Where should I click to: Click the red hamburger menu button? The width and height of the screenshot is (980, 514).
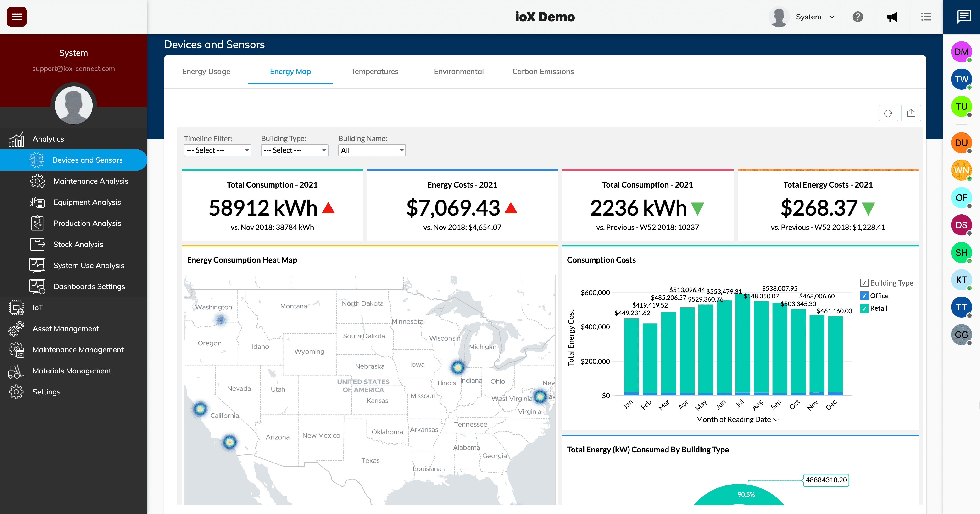[x=17, y=17]
